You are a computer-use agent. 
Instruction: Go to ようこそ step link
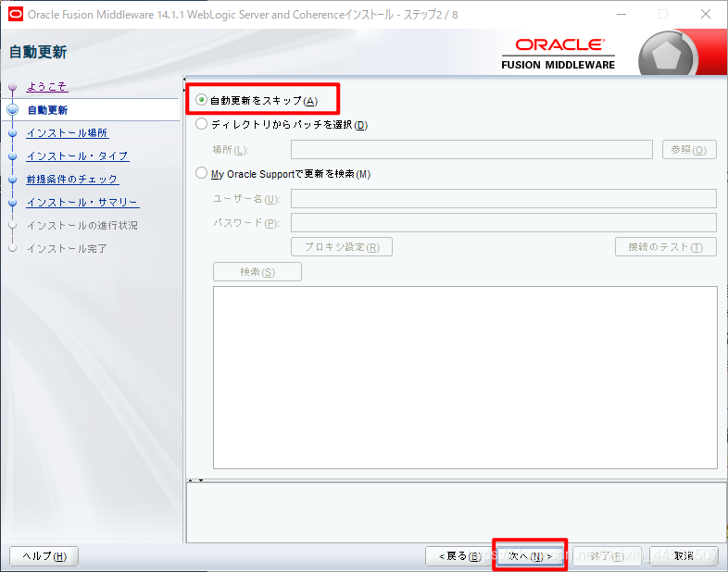pos(47,86)
